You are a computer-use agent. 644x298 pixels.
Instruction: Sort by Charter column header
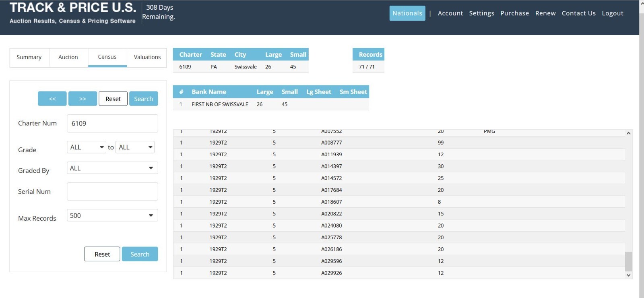191,54
